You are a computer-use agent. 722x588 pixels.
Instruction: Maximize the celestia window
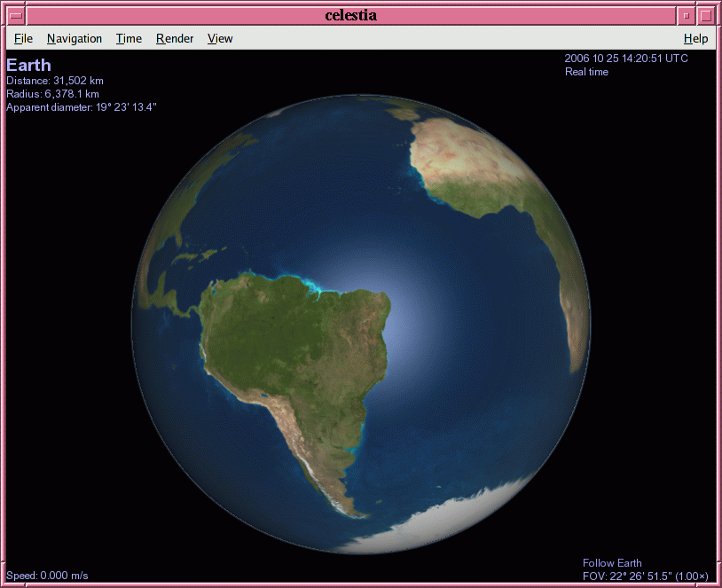705,15
